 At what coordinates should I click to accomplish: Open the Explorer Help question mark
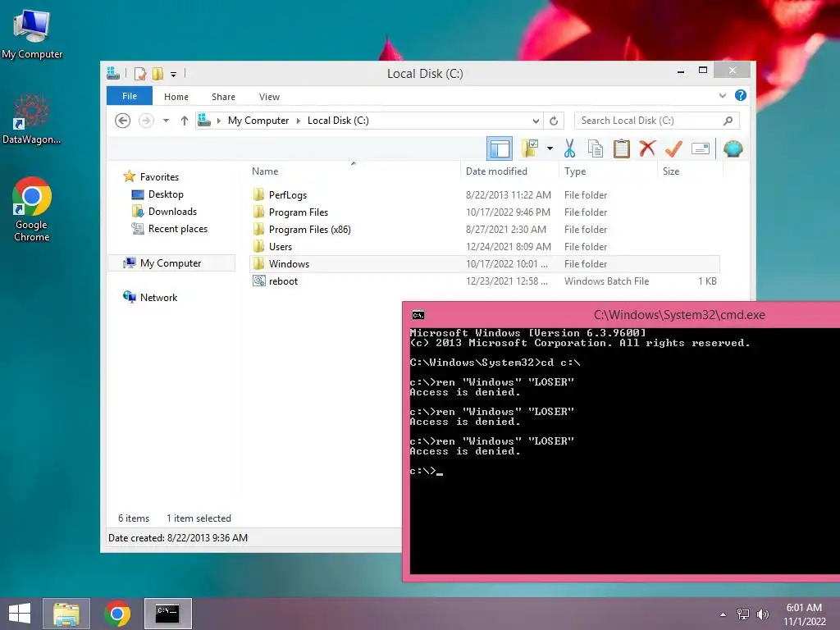pos(741,95)
